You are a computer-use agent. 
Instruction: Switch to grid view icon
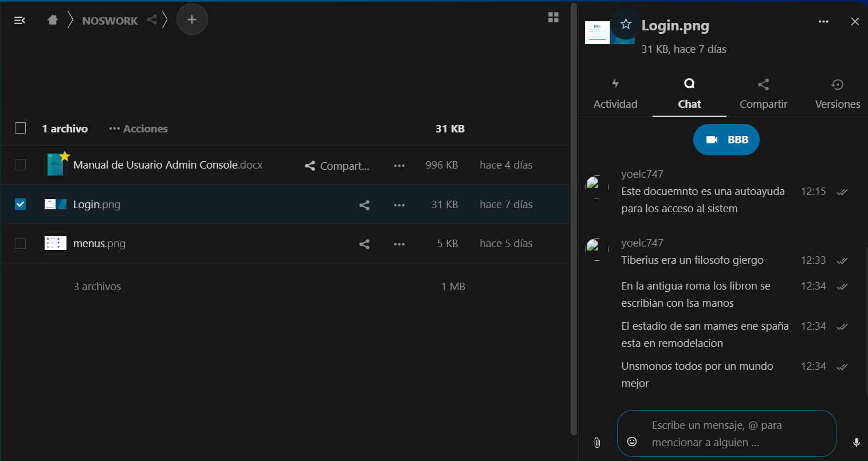tap(553, 17)
